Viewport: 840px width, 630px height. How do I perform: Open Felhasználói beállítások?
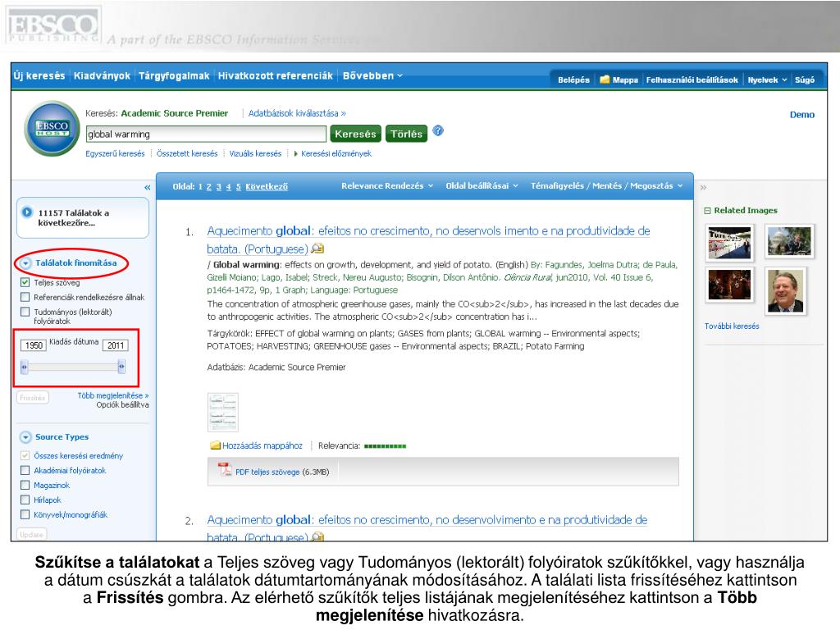(692, 80)
